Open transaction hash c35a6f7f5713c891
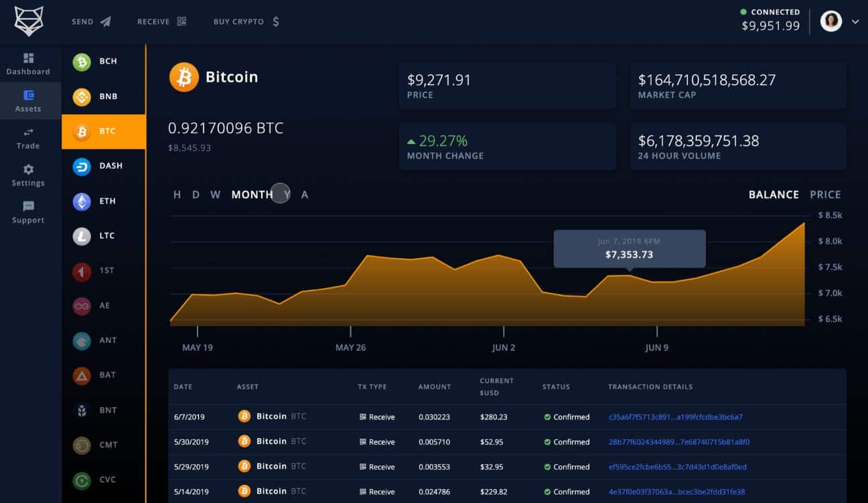Image resolution: width=868 pixels, height=503 pixels. tap(675, 417)
